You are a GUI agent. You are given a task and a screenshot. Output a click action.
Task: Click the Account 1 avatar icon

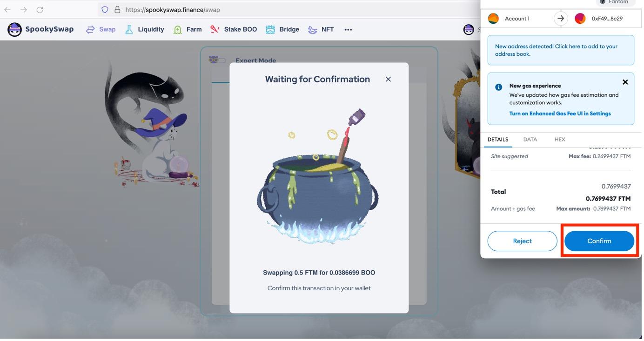pos(493,19)
